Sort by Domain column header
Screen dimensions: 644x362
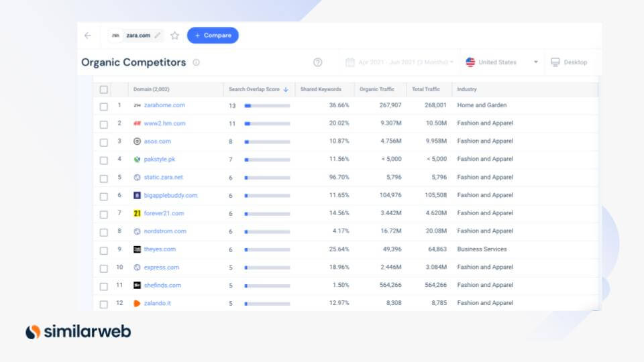[x=151, y=89]
